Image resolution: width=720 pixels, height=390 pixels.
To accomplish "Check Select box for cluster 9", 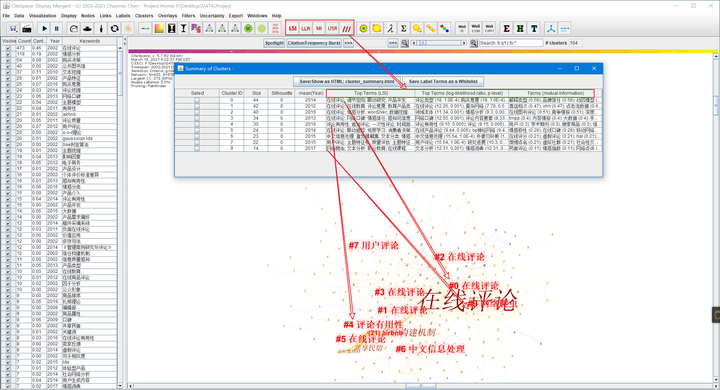I will (197, 148).
